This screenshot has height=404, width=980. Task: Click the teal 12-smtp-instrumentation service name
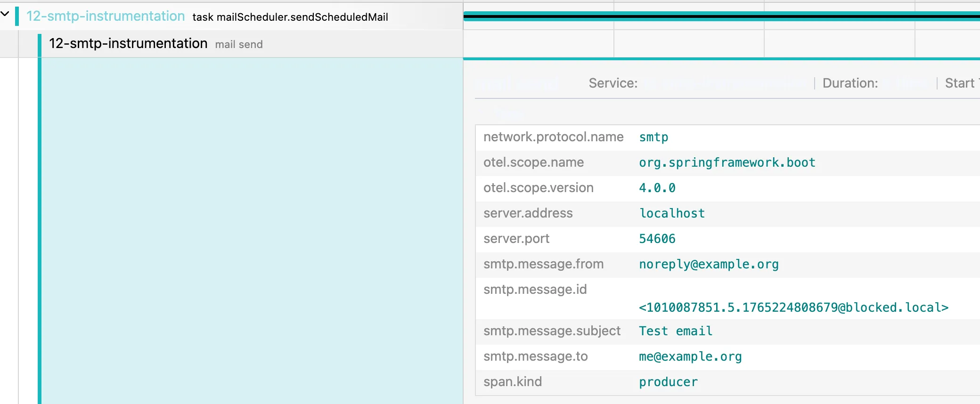pos(105,16)
